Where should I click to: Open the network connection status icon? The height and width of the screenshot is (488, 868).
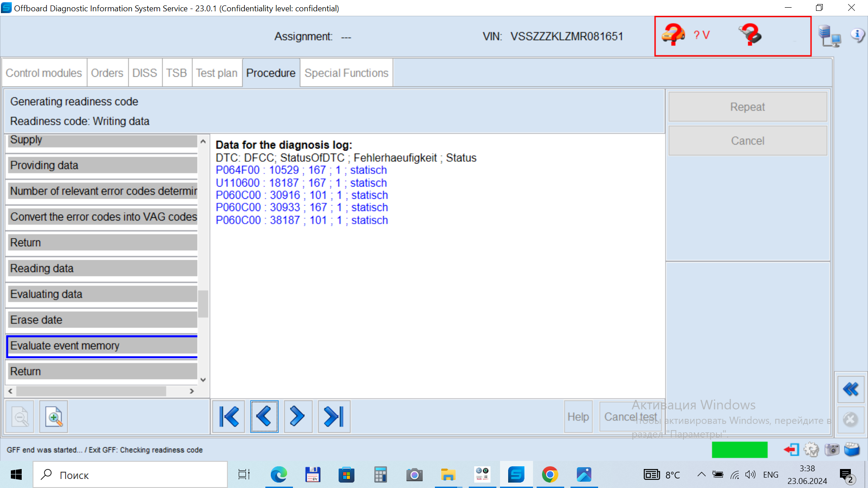[x=830, y=36]
